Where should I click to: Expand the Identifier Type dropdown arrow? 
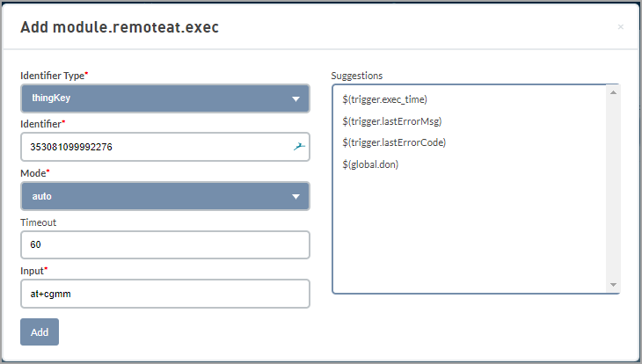[295, 98]
